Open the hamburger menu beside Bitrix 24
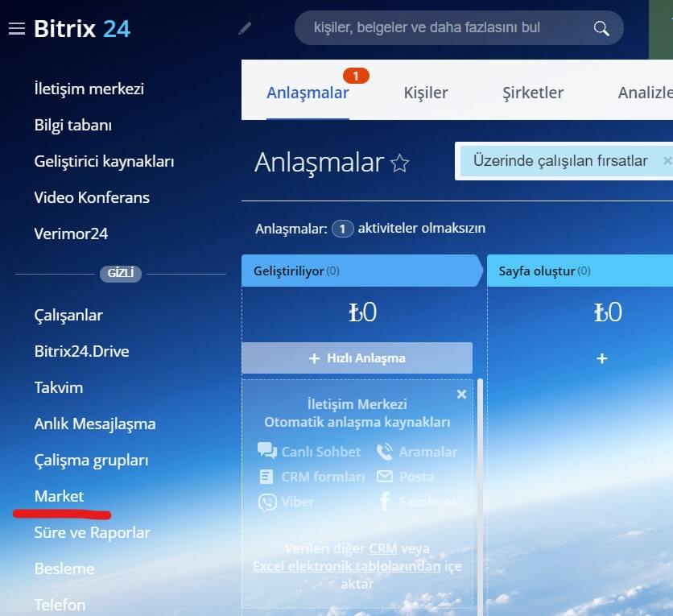The width and height of the screenshot is (673, 616). (17, 29)
